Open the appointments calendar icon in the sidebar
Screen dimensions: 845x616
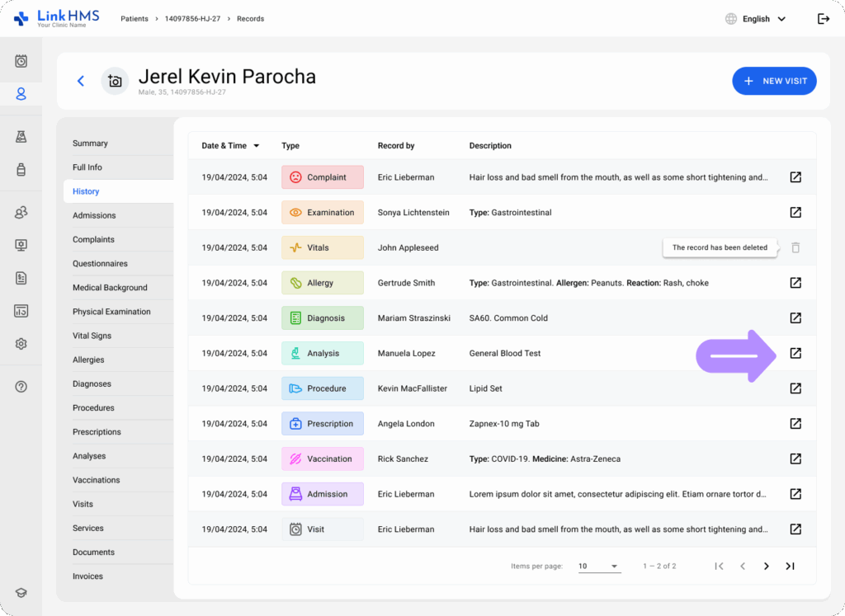[x=21, y=61]
